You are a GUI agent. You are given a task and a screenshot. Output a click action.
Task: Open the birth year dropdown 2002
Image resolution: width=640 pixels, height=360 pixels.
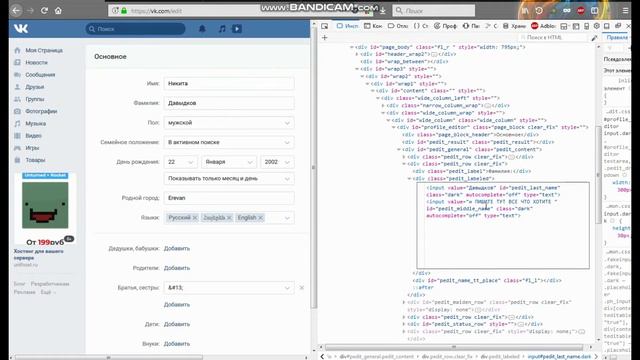pyautogui.click(x=277, y=162)
